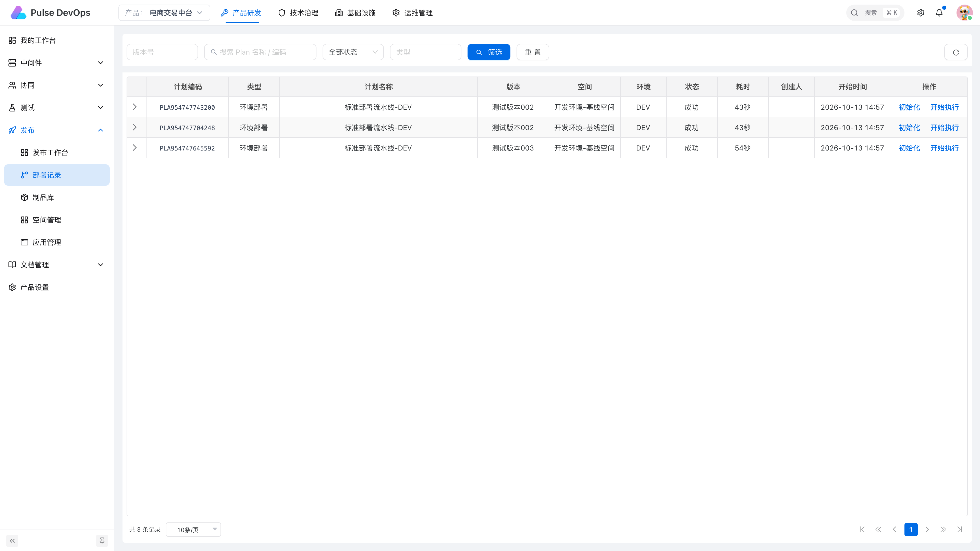Open the 电商交易中台 product selector

tap(164, 13)
